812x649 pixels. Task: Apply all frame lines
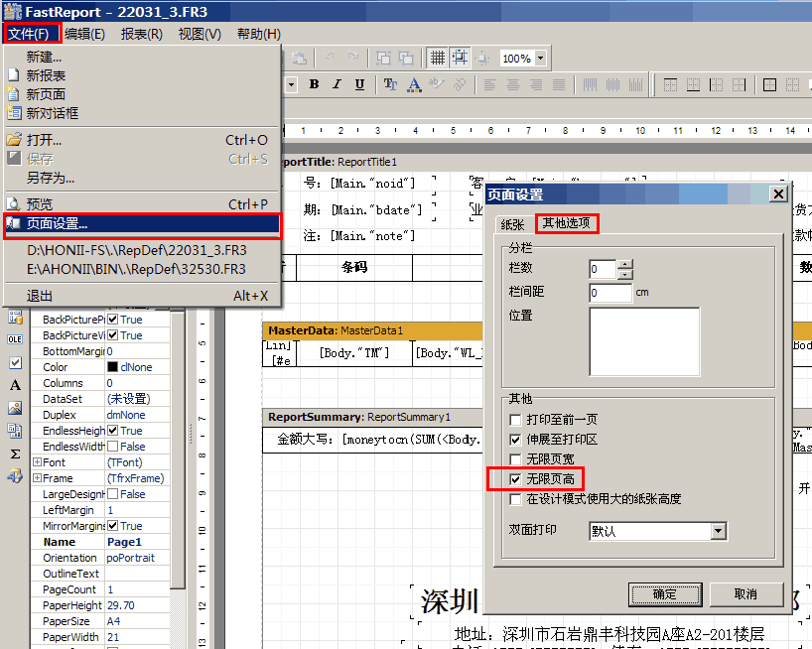[769, 84]
